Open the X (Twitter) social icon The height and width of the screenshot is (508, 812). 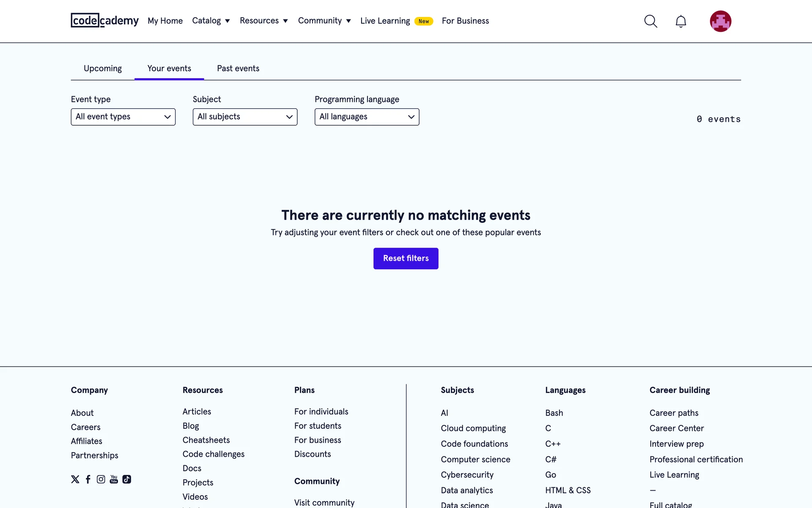point(75,479)
